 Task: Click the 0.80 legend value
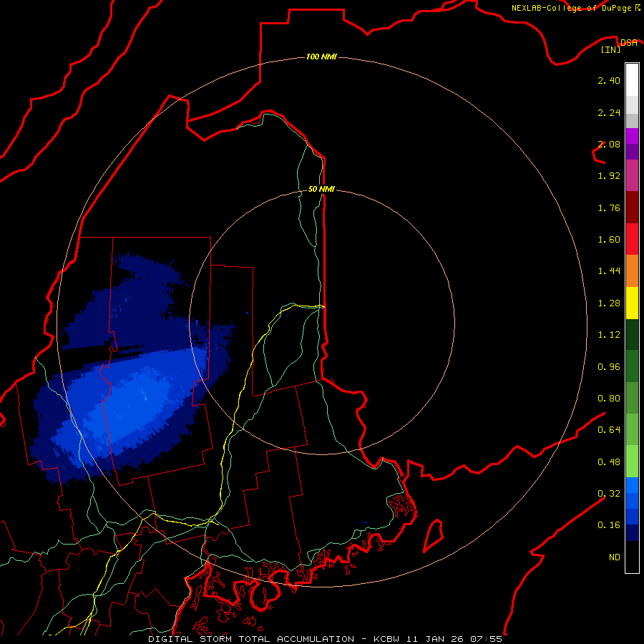click(x=609, y=399)
